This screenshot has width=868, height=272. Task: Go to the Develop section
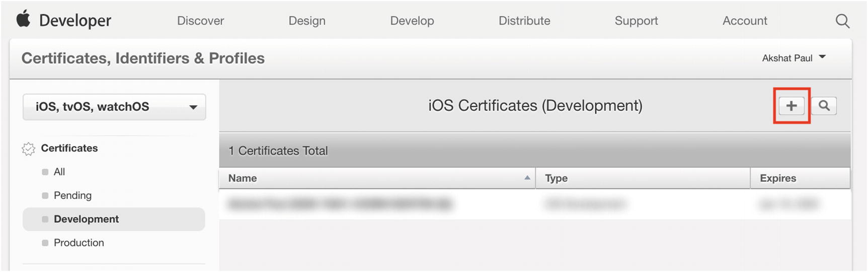pyautogui.click(x=412, y=21)
